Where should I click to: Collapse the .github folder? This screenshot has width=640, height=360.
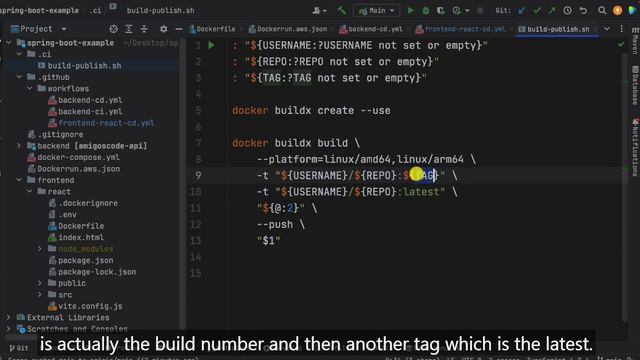coord(19,77)
